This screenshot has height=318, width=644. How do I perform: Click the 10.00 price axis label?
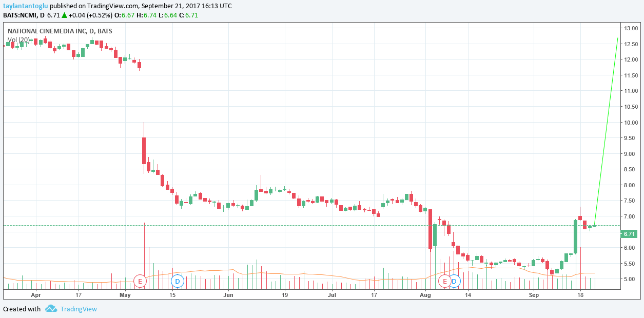pos(631,123)
